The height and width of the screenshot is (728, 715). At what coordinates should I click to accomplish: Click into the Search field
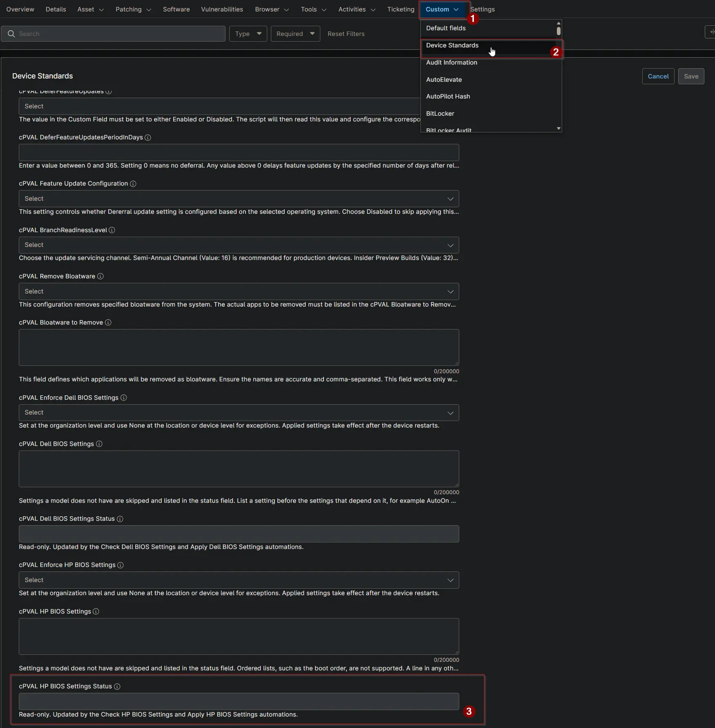(113, 34)
